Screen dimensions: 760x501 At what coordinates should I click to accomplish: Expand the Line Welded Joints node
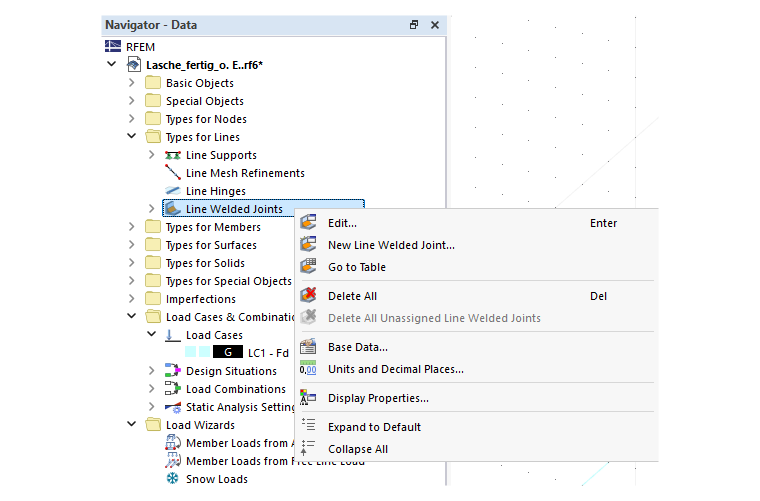click(x=152, y=208)
